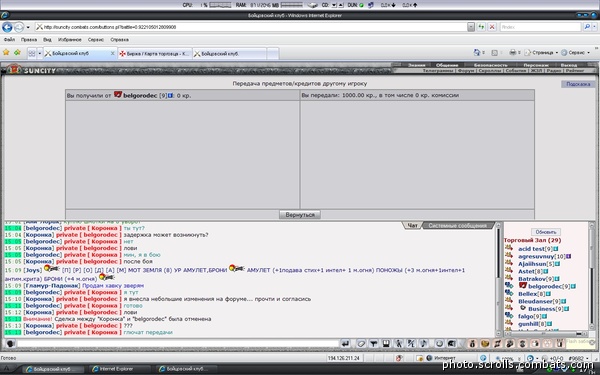The height and width of the screenshot is (375, 600).
Task: Open the address bar history dropdown
Action: point(471,27)
